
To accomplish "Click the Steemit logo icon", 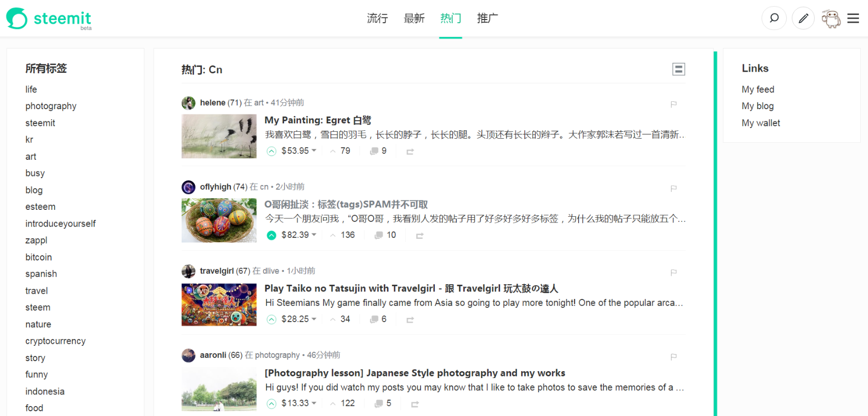I will [x=17, y=18].
